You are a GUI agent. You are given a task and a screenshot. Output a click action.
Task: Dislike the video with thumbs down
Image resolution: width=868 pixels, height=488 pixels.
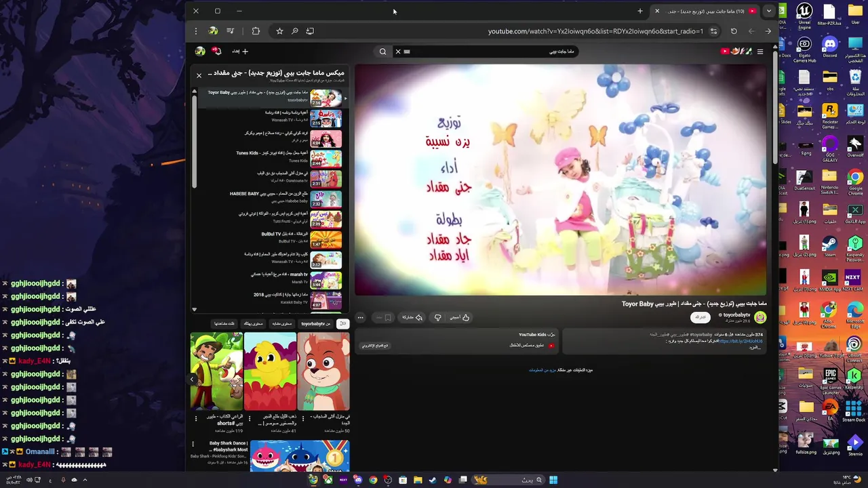pyautogui.click(x=437, y=317)
